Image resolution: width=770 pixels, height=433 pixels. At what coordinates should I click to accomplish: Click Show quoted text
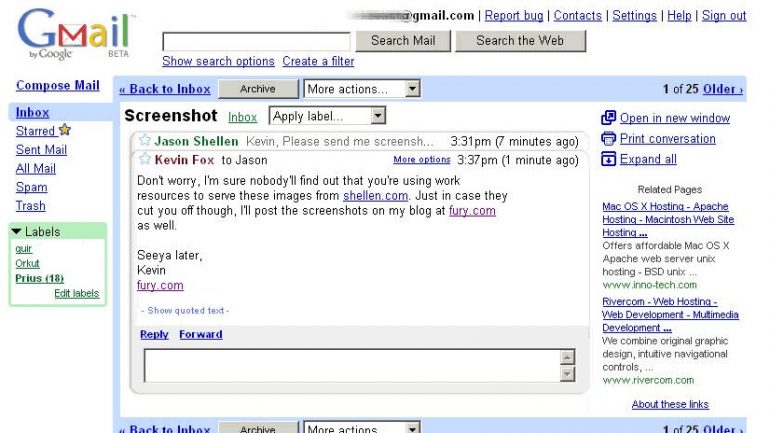pos(186,310)
